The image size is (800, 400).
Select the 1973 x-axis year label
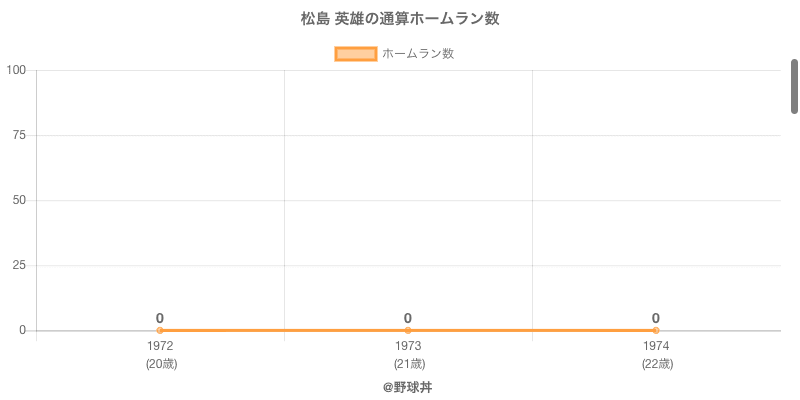click(x=408, y=346)
